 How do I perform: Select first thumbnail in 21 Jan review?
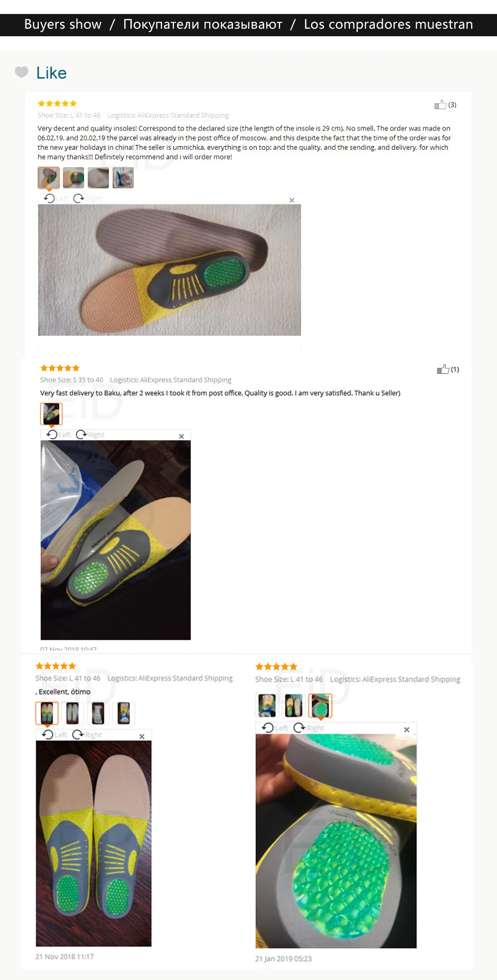pos(267,705)
